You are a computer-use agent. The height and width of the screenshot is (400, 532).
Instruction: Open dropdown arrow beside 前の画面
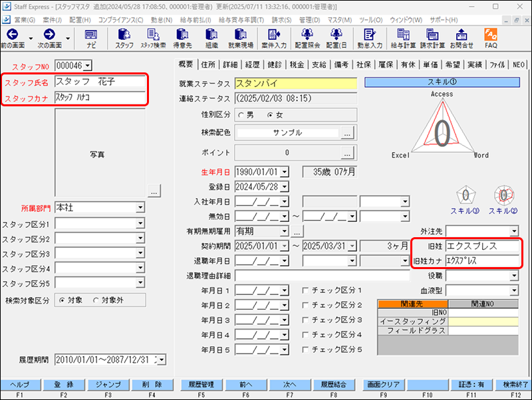pyautogui.click(x=31, y=39)
